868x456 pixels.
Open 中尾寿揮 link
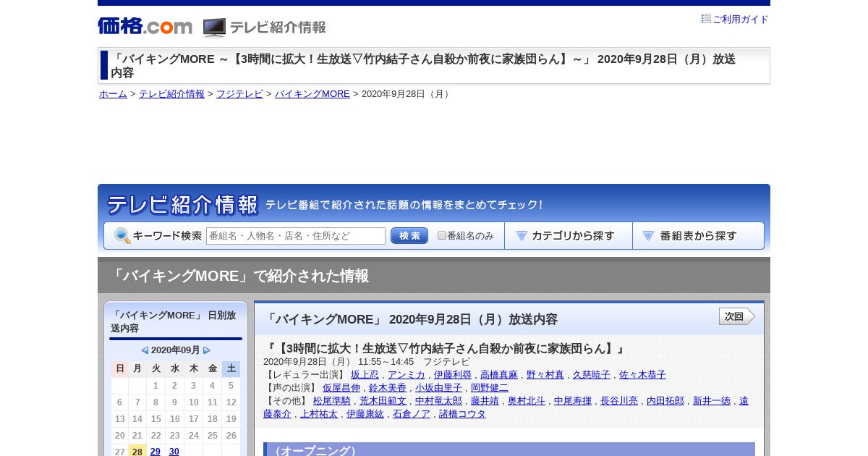(x=573, y=401)
